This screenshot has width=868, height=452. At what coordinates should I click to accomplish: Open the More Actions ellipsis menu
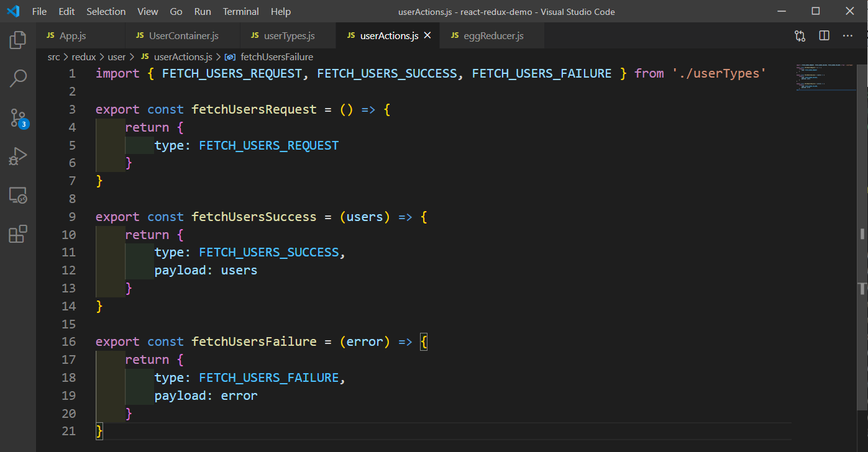click(847, 36)
